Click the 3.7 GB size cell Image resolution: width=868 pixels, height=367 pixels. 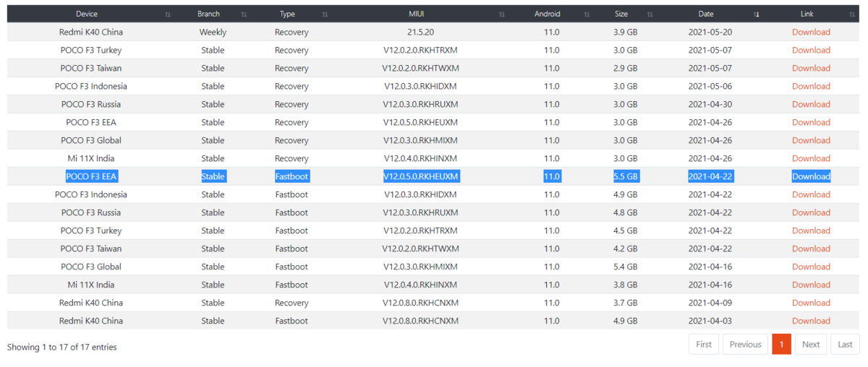(626, 303)
